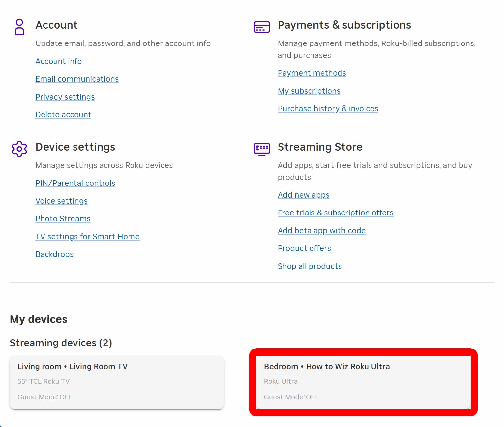Open TV settings for Smart Home
This screenshot has height=427, width=504.
tap(87, 237)
